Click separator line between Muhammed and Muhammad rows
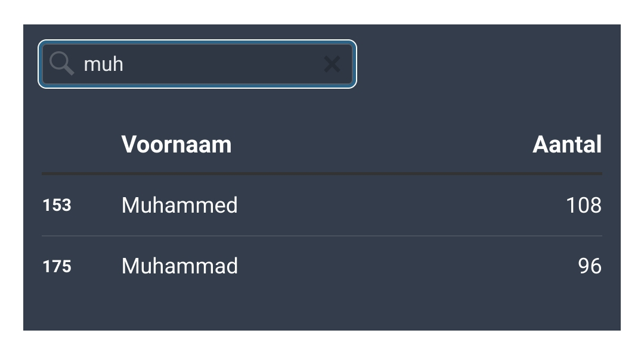This screenshot has height=355, width=644. [x=322, y=236]
